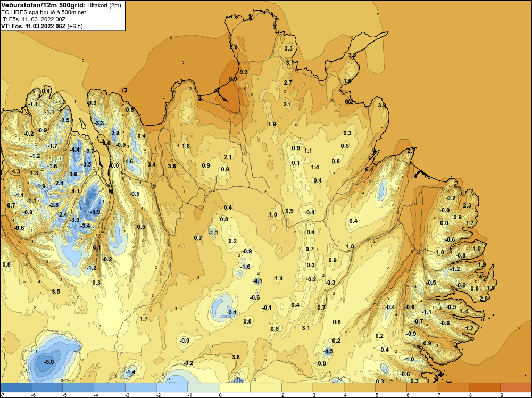Pick the legend swatch between 3 and 4
The width and height of the screenshot is (532, 398).
click(x=328, y=387)
